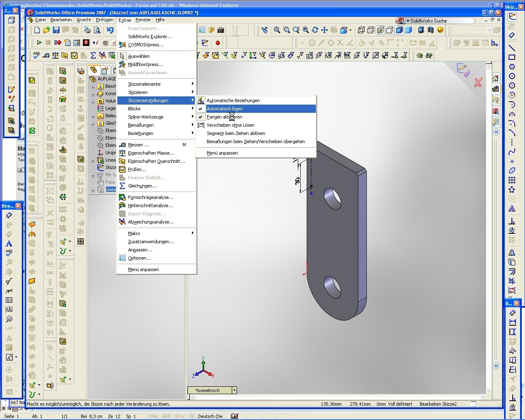
Task: Open the Fenster menu
Action: [143, 20]
